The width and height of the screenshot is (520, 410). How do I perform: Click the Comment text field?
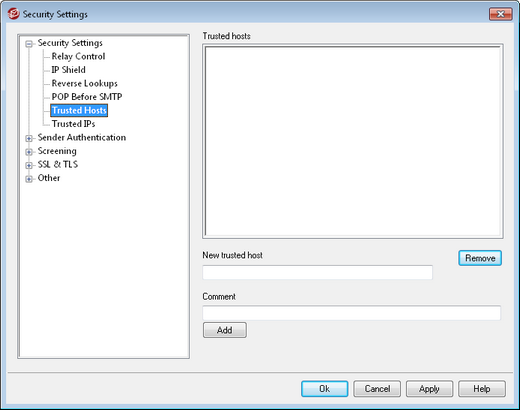tap(352, 313)
